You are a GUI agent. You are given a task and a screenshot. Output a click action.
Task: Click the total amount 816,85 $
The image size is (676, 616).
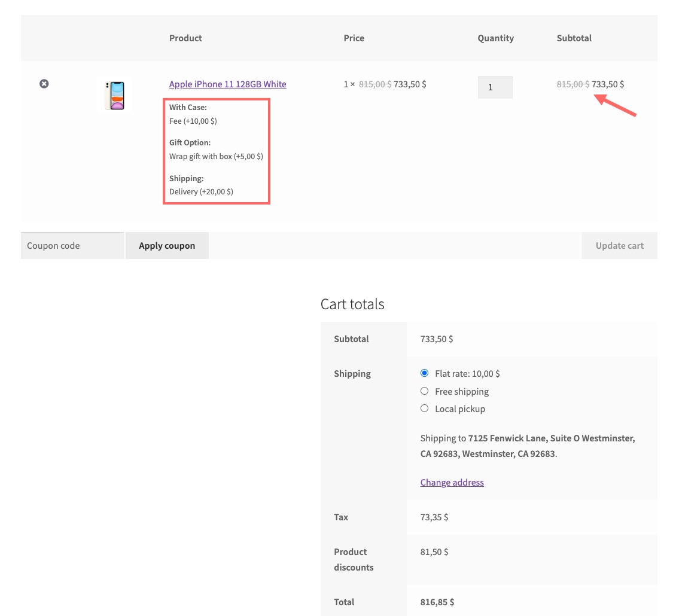pos(437,602)
